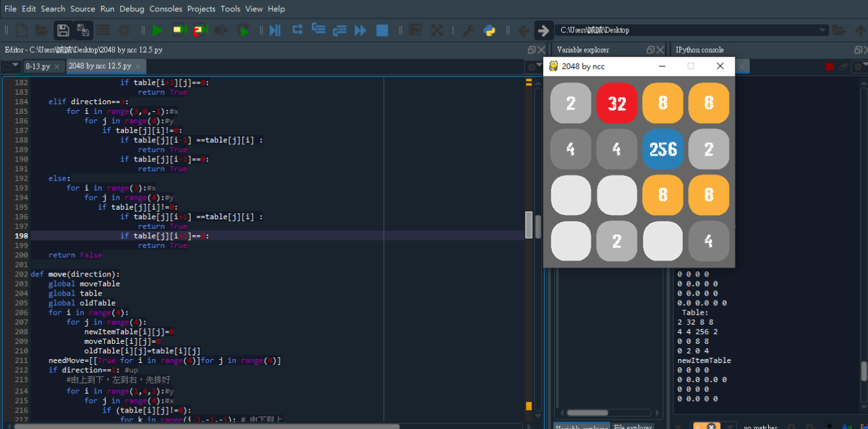
Task: Open the PYTHONPATH manager Python icon
Action: point(489,30)
